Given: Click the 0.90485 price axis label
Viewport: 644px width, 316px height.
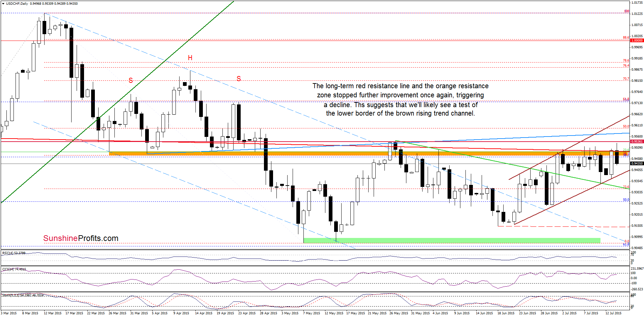Looking at the screenshot, I should (x=637, y=248).
